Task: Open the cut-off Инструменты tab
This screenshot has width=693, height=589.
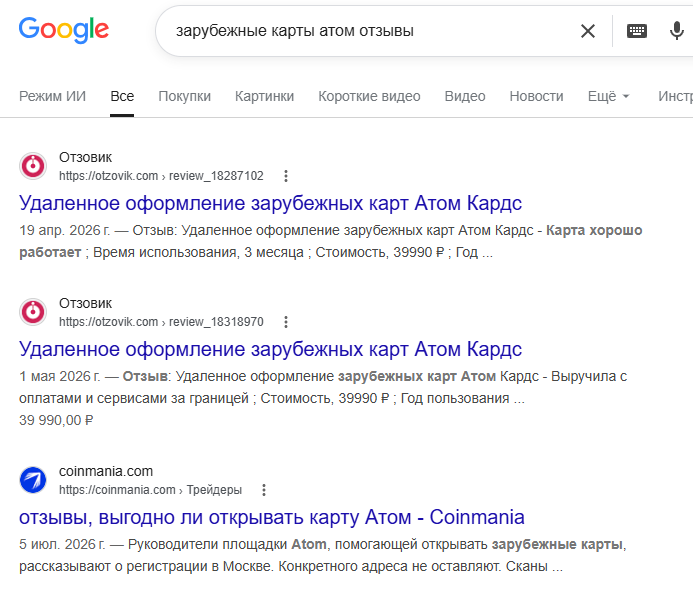Action: point(675,96)
